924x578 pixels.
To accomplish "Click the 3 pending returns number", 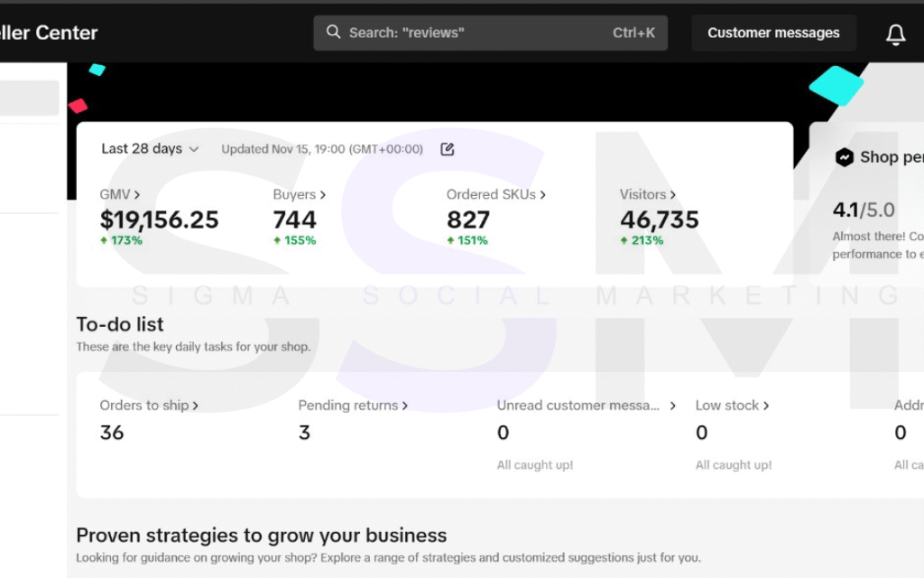I will [304, 433].
